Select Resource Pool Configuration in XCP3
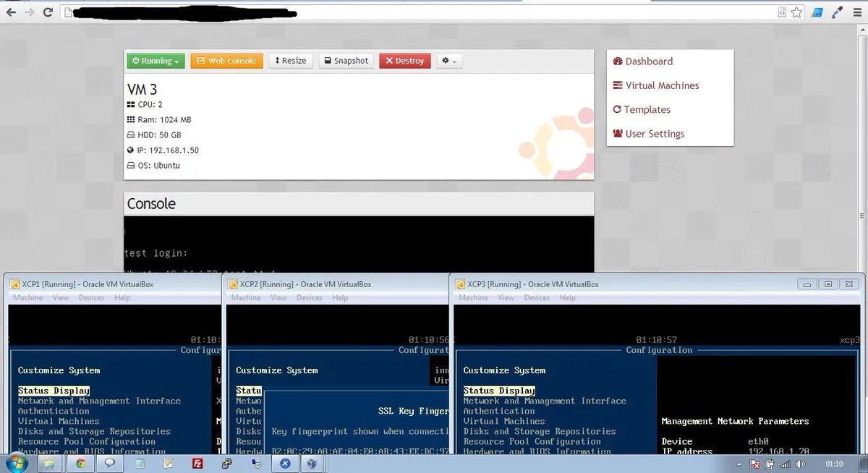The image size is (868, 473). pyautogui.click(x=532, y=441)
